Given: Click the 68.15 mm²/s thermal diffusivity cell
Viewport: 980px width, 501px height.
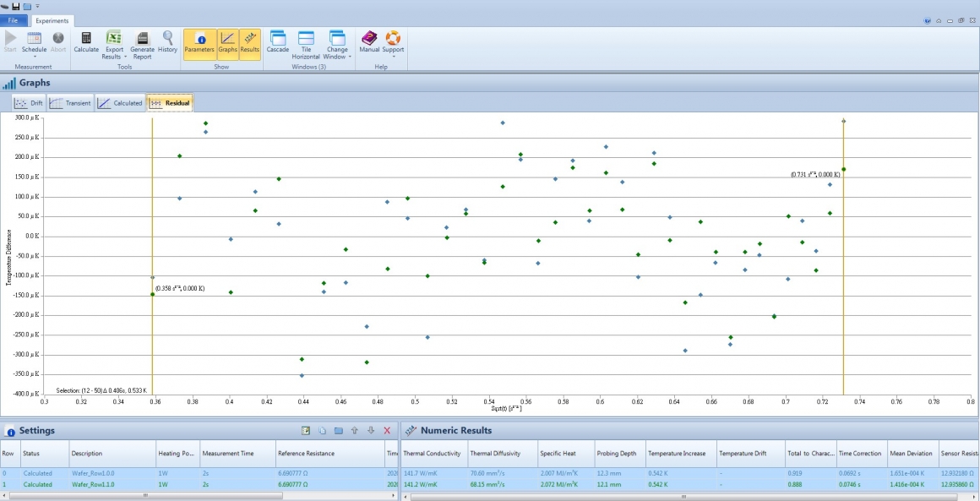Looking at the screenshot, I should pos(503,484).
